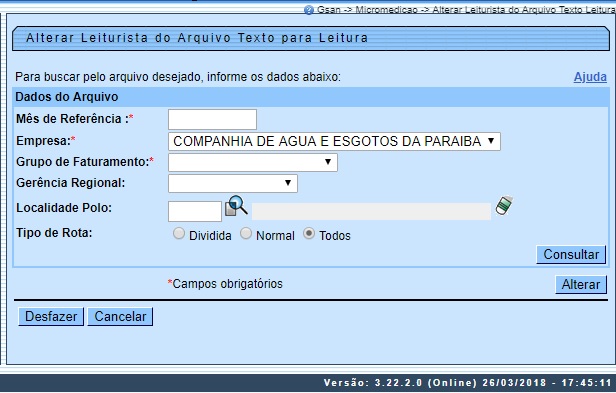Click the Consultar button
The width and height of the screenshot is (616, 393).
pos(571,255)
